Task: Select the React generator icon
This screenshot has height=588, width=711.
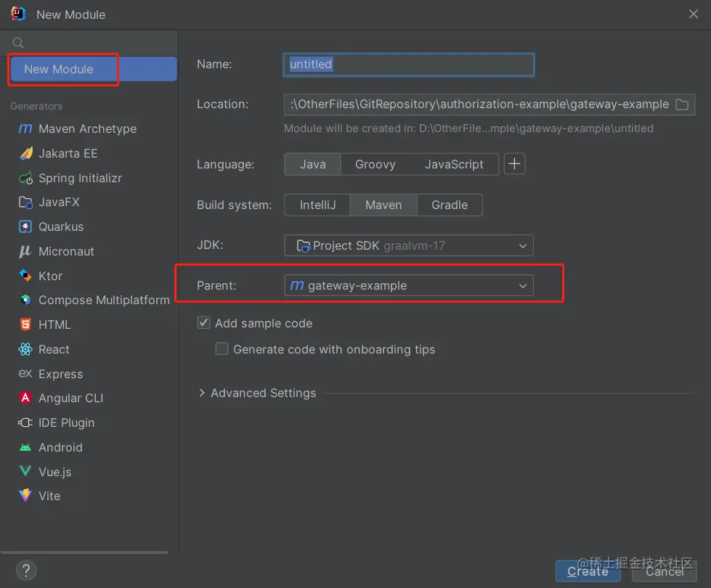Action: click(x=25, y=349)
